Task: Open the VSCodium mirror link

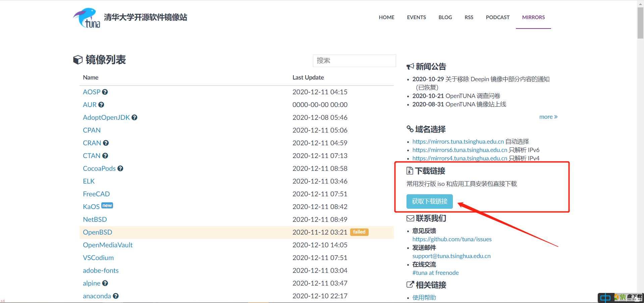Action: (98, 258)
